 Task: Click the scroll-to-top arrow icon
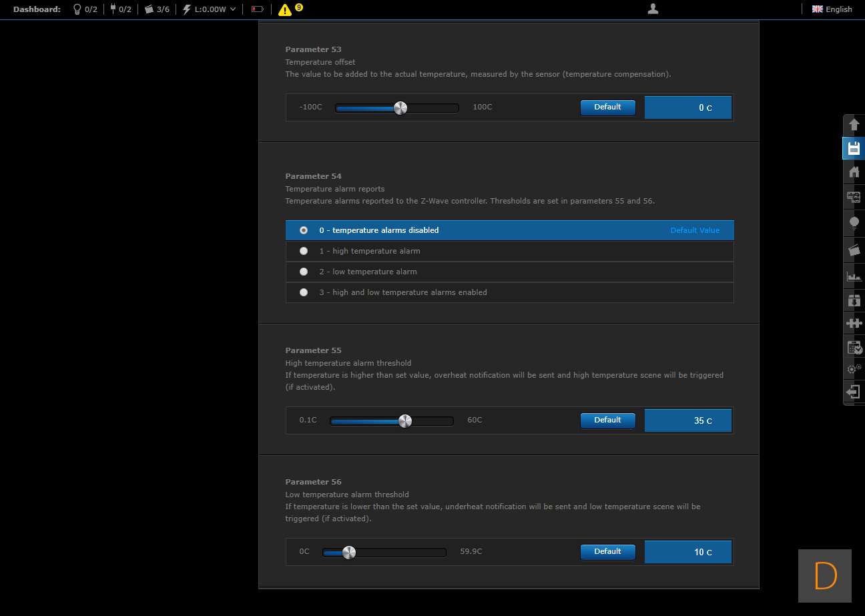click(x=853, y=125)
